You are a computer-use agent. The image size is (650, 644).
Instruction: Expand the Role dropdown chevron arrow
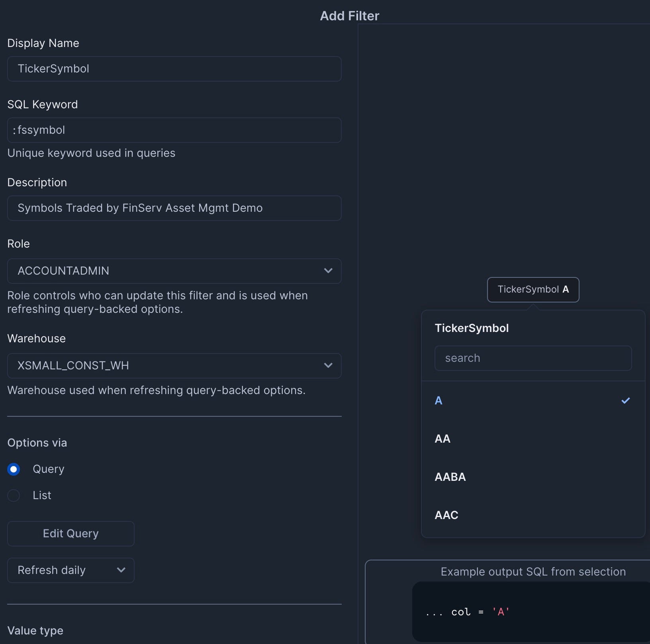pyautogui.click(x=328, y=271)
